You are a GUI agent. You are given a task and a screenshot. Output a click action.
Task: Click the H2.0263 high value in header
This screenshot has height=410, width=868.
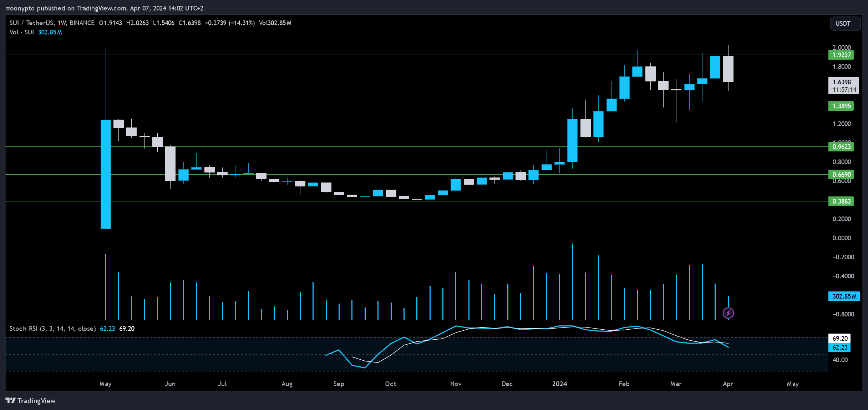[137, 23]
